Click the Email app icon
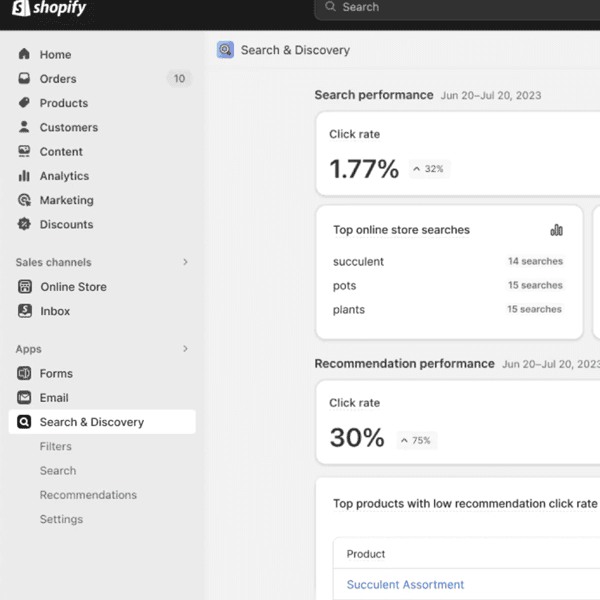Viewport: 600px width, 600px height. (24, 398)
